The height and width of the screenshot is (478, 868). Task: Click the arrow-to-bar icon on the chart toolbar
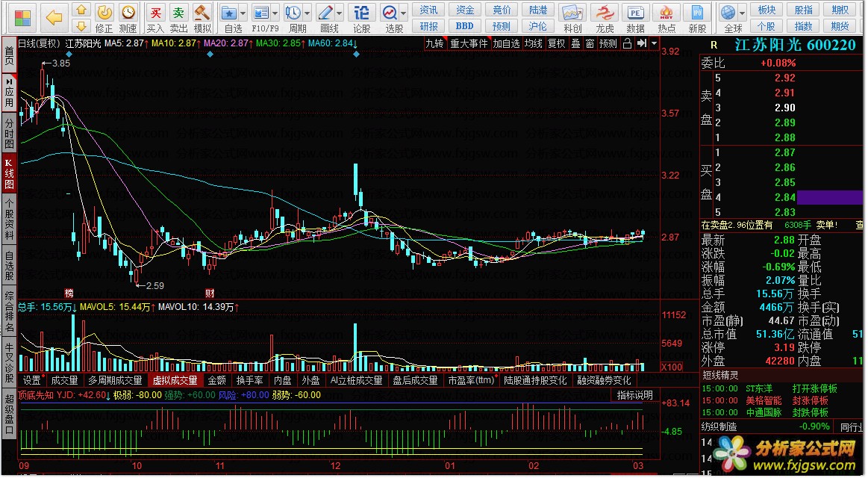pyautogui.click(x=641, y=43)
